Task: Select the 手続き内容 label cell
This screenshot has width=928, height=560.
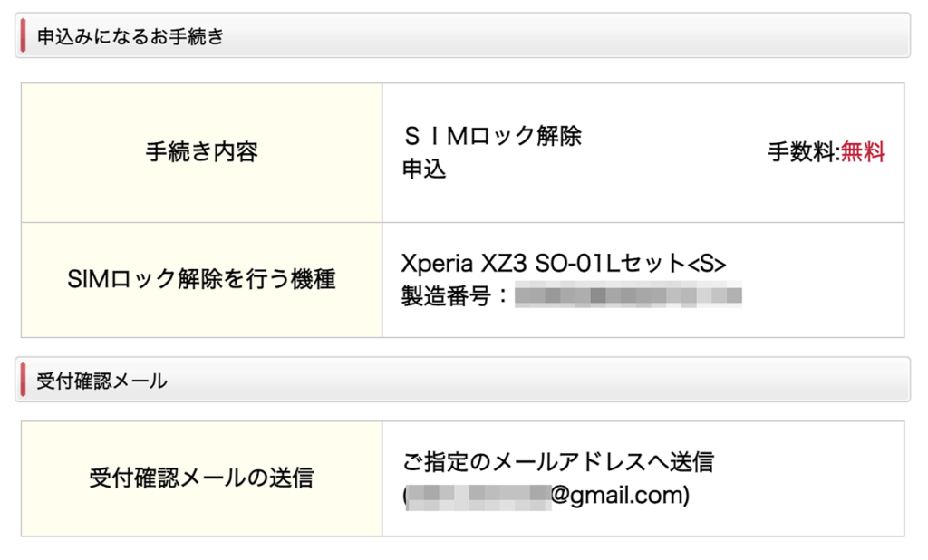Action: 202,153
